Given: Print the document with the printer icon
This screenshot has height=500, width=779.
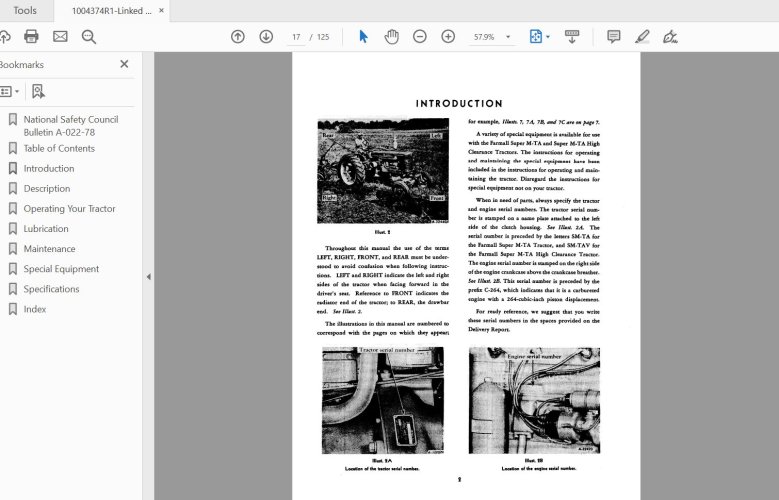Looking at the screenshot, I should point(31,37).
